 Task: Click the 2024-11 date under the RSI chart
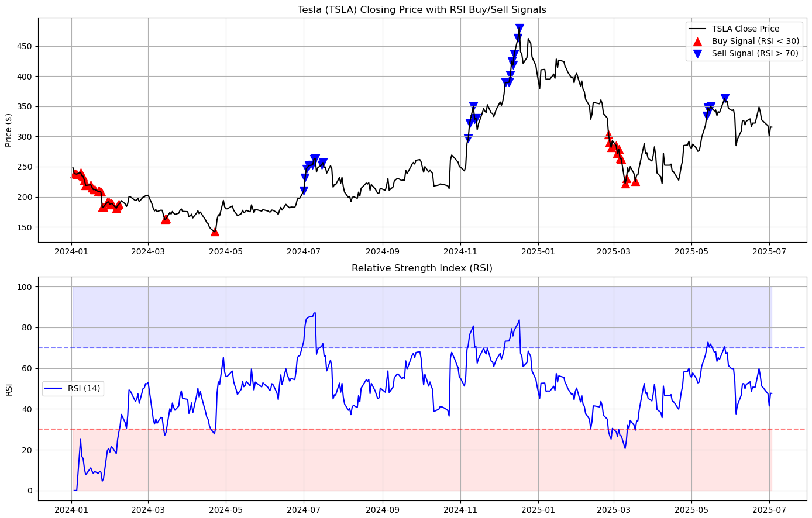pos(460,510)
